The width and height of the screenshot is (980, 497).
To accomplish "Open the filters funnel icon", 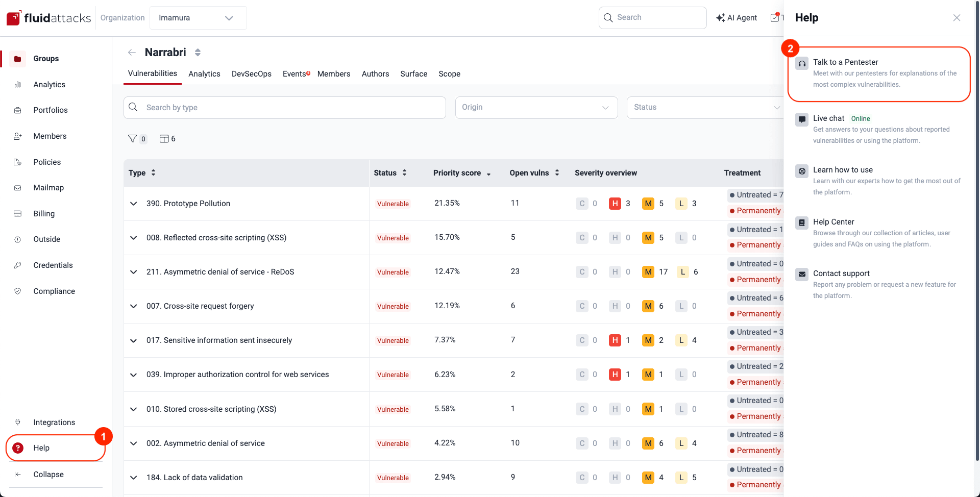I will click(x=132, y=139).
